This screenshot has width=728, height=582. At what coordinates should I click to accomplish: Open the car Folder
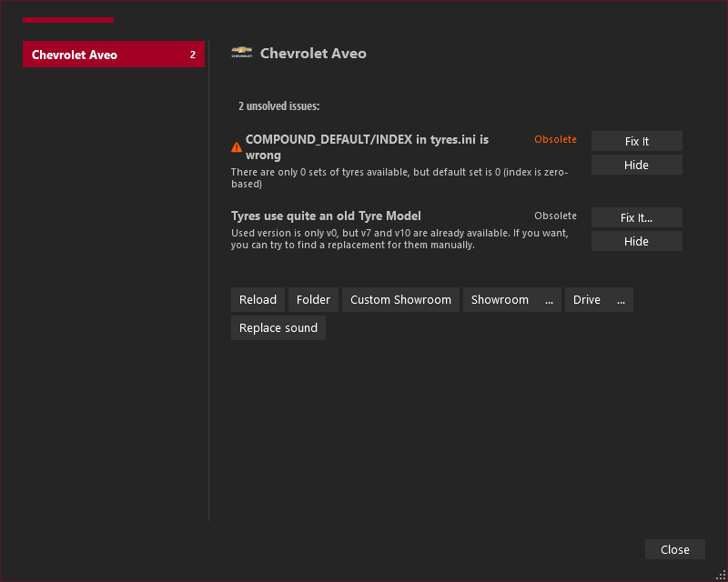click(x=313, y=299)
